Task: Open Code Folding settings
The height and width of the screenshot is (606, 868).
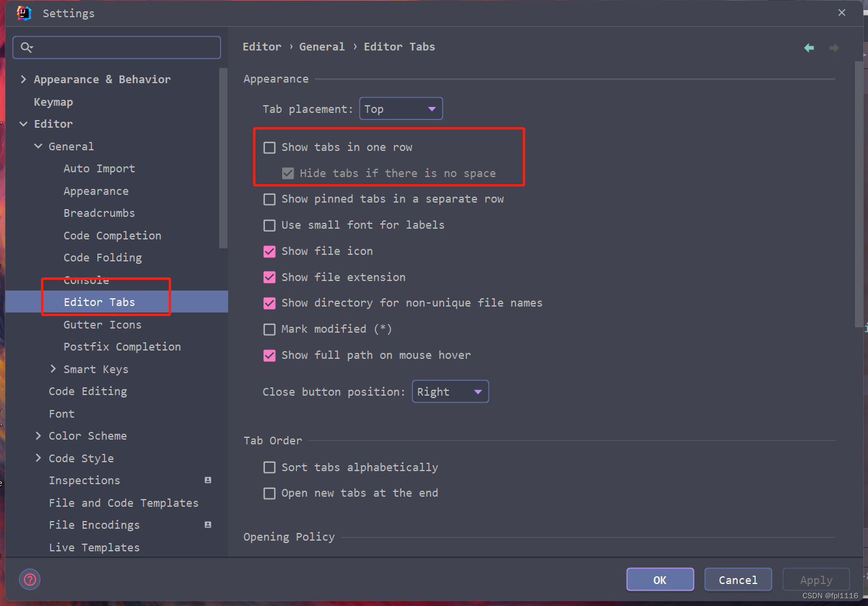Action: (x=103, y=257)
